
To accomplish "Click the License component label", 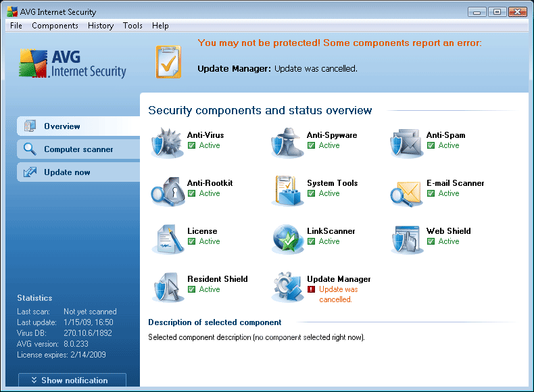I will tap(202, 231).
